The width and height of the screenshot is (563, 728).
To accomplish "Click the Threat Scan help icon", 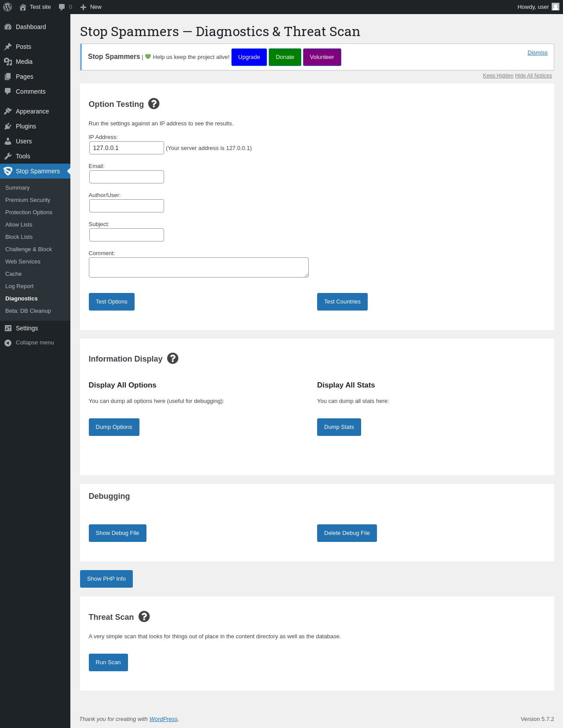I will (144, 616).
